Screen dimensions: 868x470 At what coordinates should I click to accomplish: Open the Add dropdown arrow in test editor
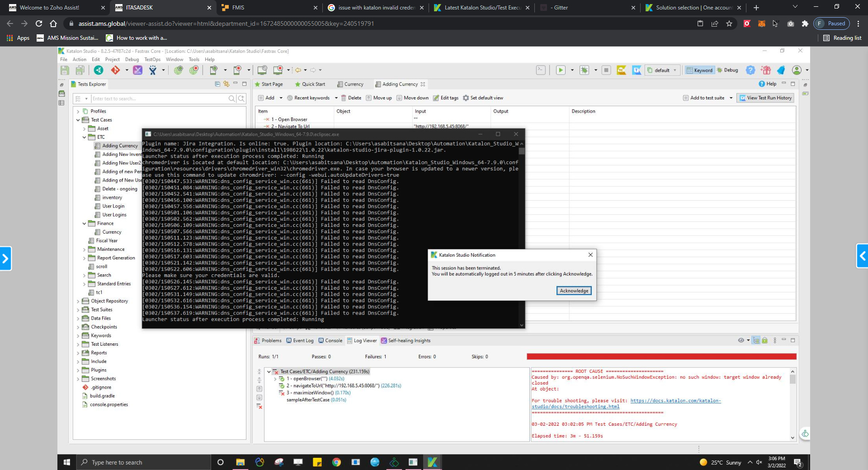pos(281,98)
